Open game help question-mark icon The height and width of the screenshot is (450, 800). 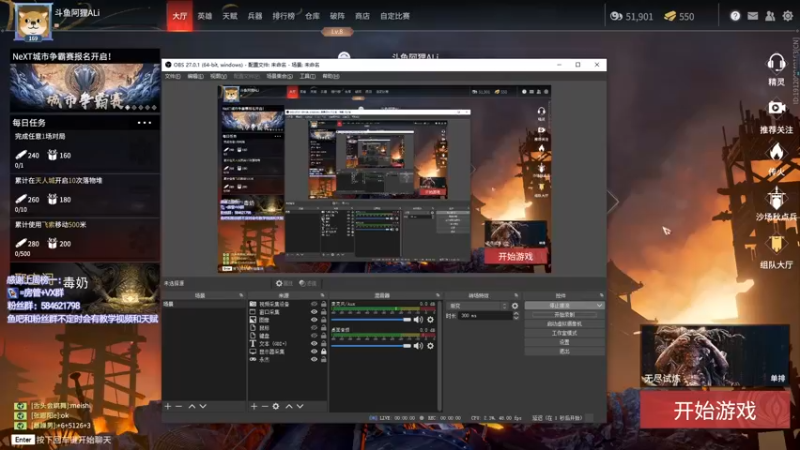tap(735, 16)
